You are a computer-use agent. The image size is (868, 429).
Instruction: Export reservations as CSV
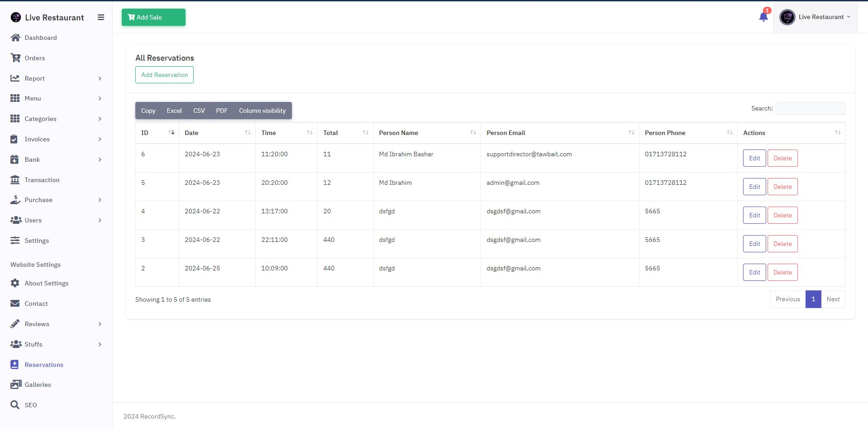pos(199,111)
